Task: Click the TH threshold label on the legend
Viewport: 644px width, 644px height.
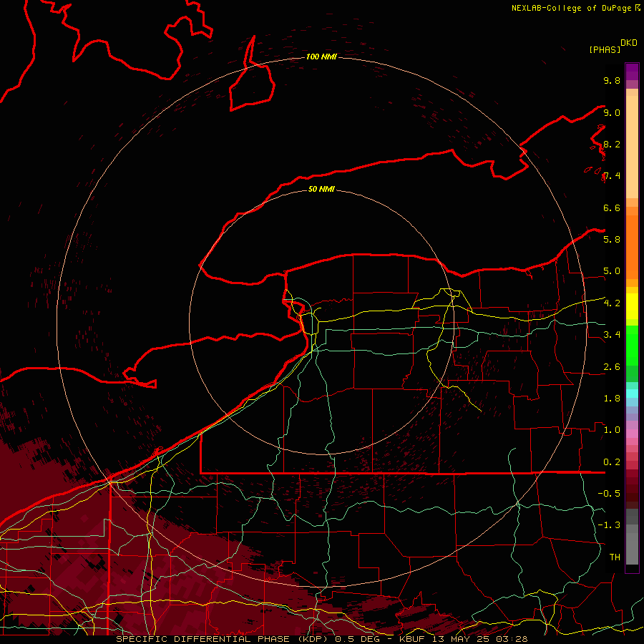Action: pyautogui.click(x=615, y=557)
